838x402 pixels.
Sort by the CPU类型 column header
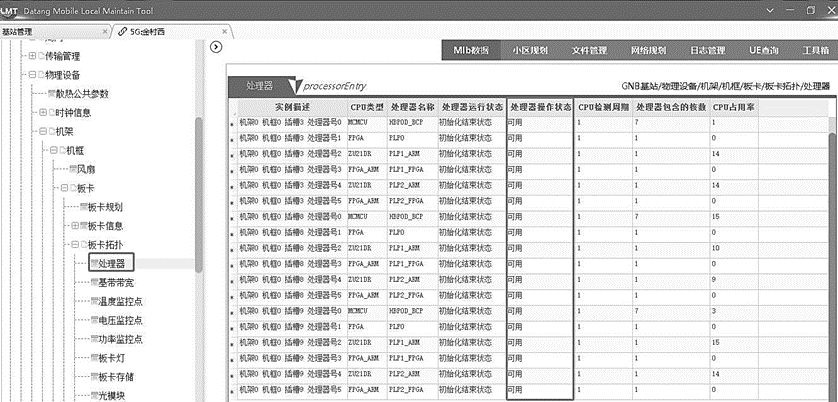367,107
